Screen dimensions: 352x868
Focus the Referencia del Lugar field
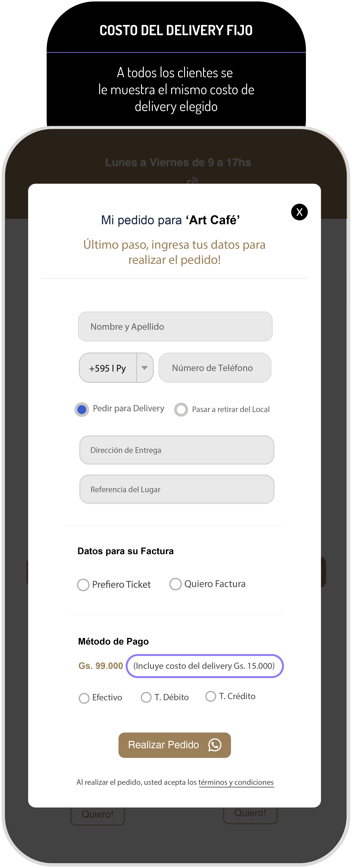click(177, 489)
